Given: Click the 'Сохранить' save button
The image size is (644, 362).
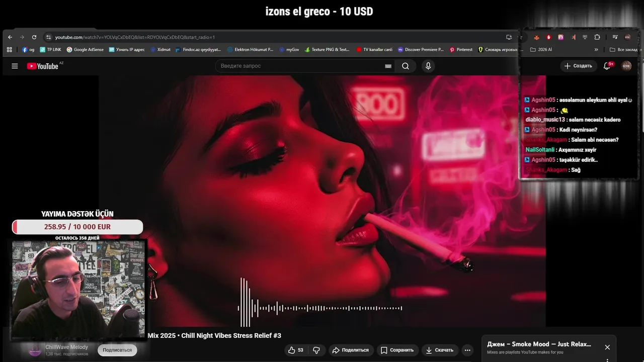Looking at the screenshot, I should (397, 350).
